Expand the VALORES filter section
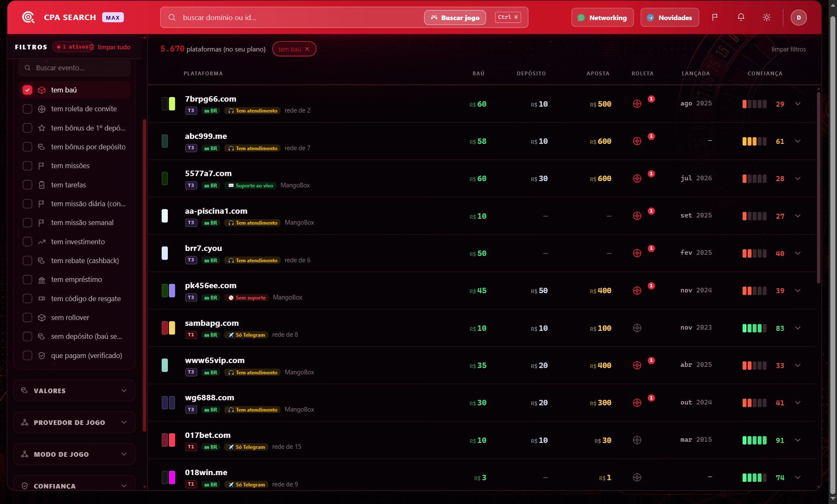 tap(74, 391)
